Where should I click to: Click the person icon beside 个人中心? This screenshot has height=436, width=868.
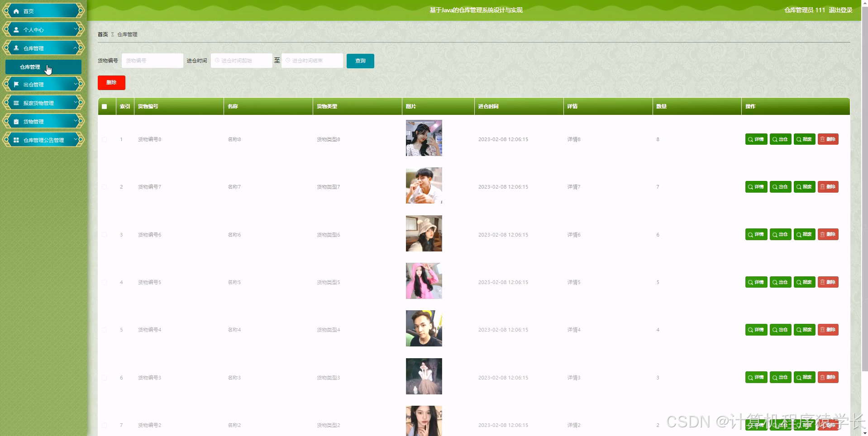[16, 29]
